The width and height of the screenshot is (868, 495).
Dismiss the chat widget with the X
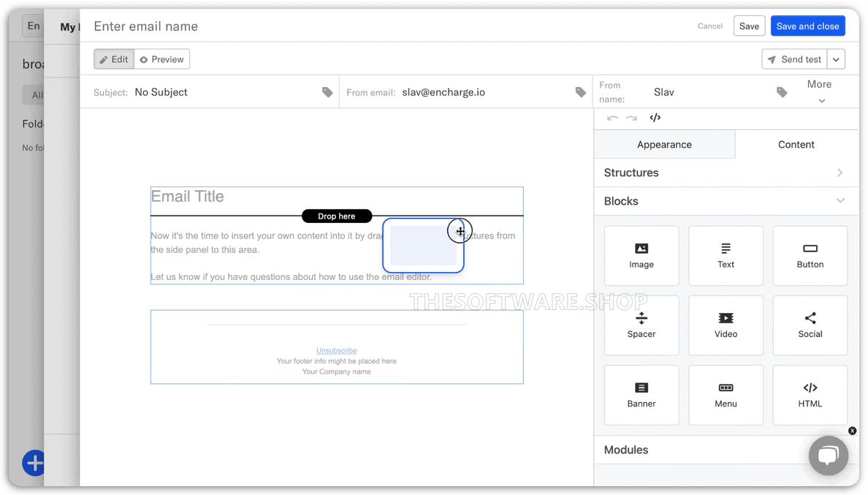852,431
